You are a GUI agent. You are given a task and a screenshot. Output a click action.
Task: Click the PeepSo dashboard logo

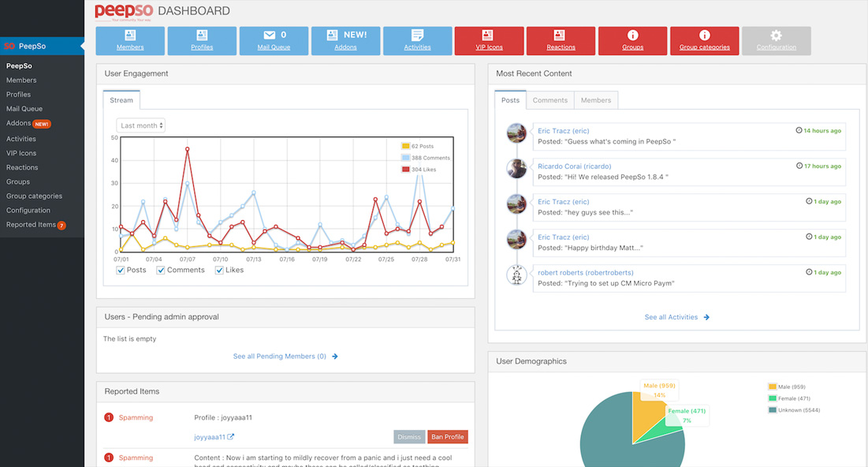[124, 12]
